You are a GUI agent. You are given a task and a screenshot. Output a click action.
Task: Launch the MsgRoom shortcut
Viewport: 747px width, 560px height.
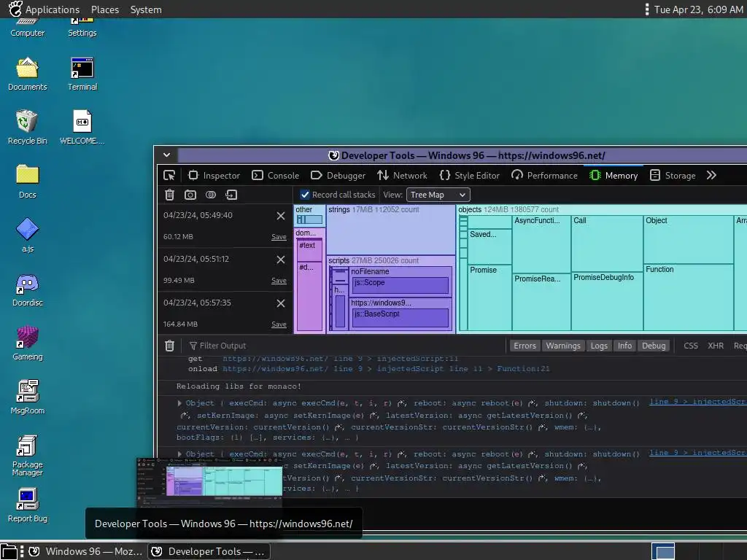pos(27,397)
